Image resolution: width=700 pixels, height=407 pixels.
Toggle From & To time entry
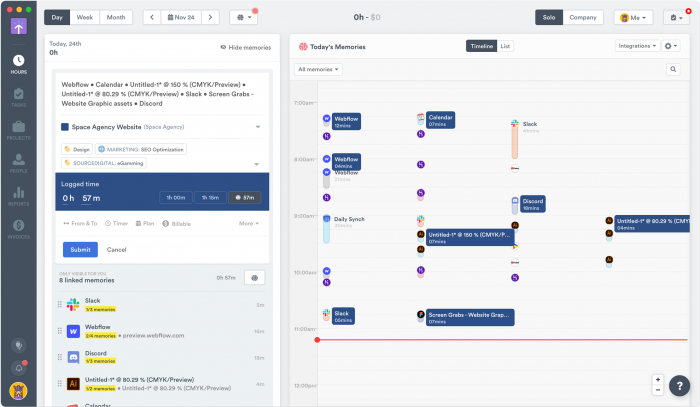(80, 224)
